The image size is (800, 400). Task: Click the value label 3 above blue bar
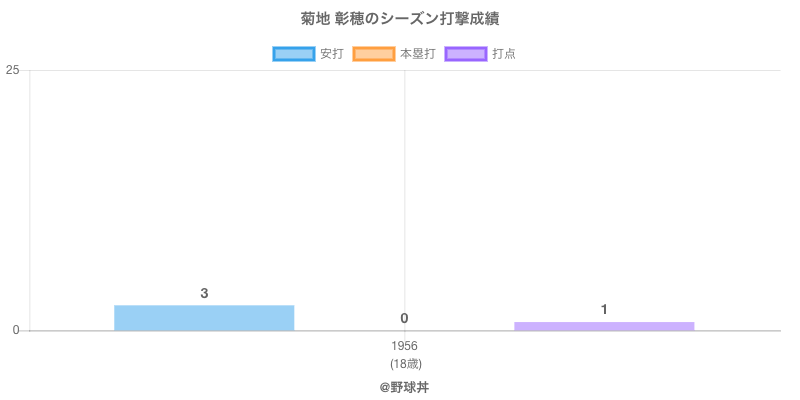[204, 293]
